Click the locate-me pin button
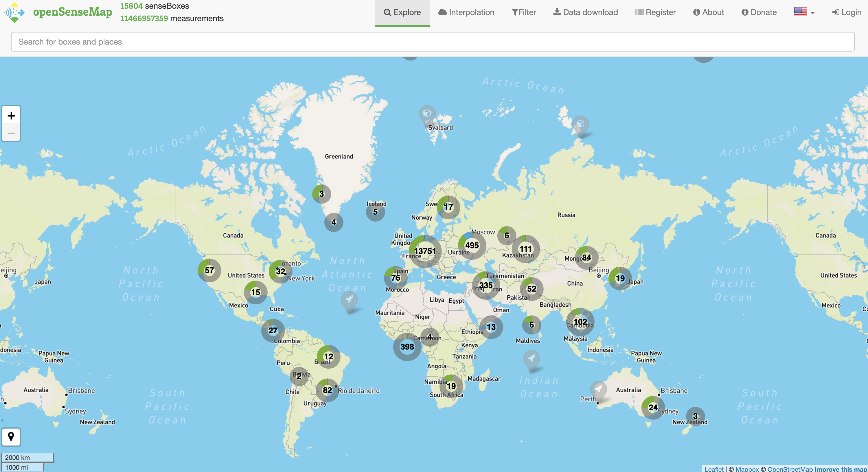Viewport: 868px width, 472px height. pyautogui.click(x=11, y=437)
